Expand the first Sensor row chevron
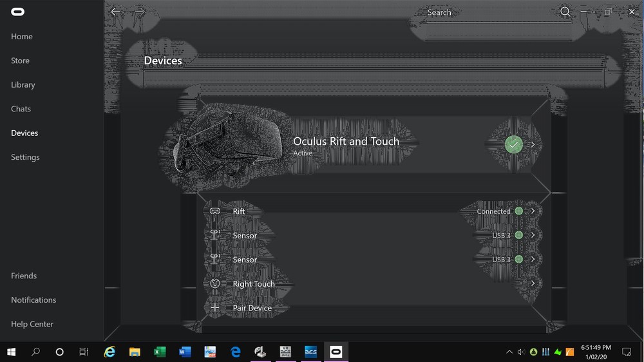 coord(533,235)
